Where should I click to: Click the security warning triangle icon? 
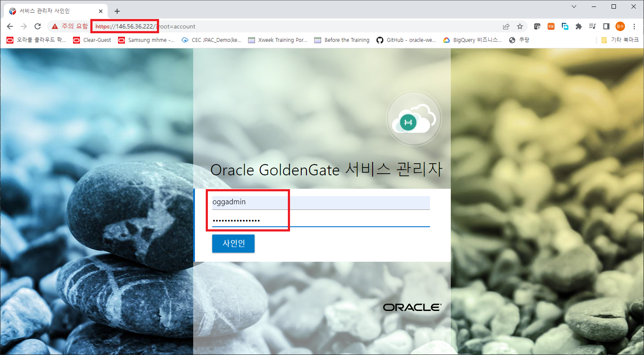[55, 26]
